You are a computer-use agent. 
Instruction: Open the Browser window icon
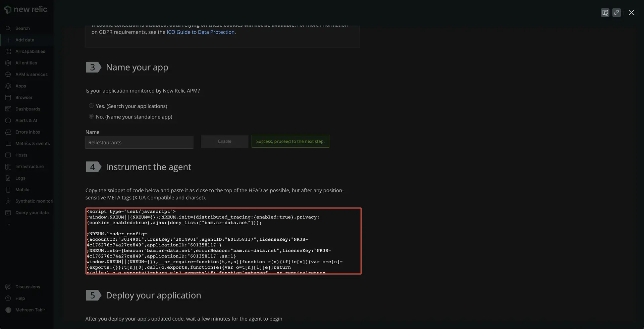(8, 97)
